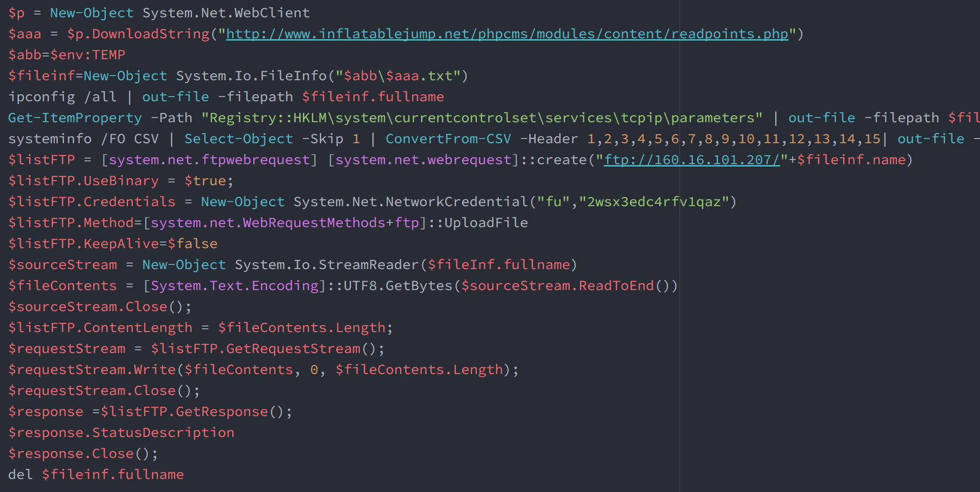Click the "$abb\$aaa.txt" string
This screenshot has width=980, height=492.
tap(398, 76)
